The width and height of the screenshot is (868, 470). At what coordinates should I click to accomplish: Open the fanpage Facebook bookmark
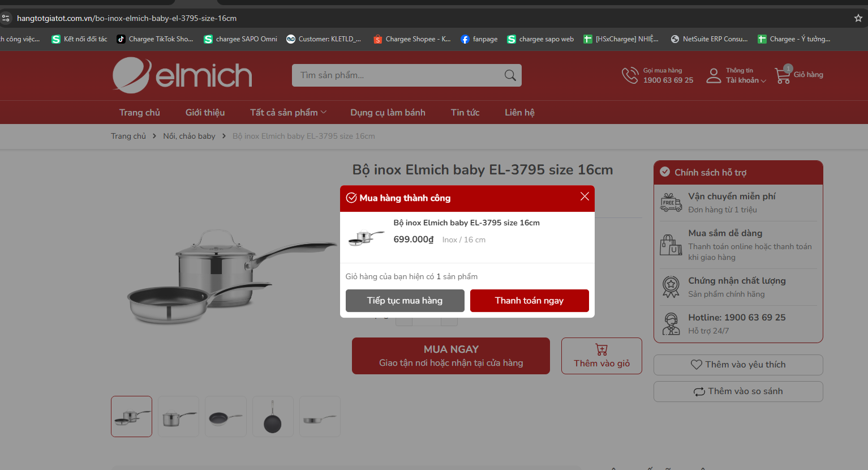pos(479,39)
